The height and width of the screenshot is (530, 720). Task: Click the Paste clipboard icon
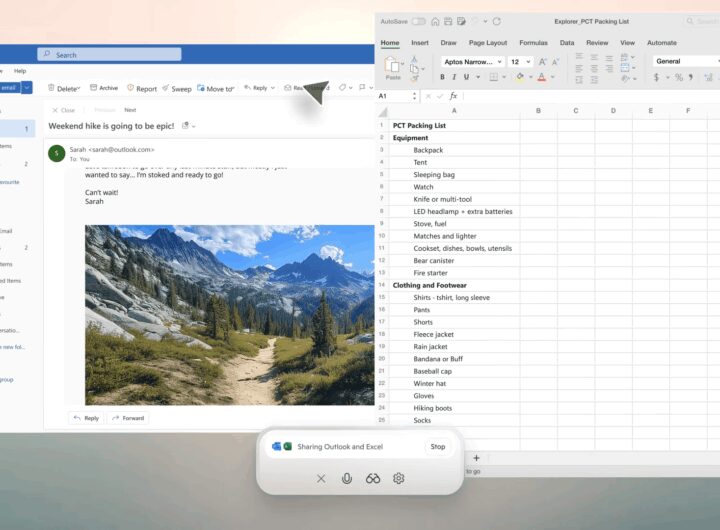pyautogui.click(x=393, y=66)
